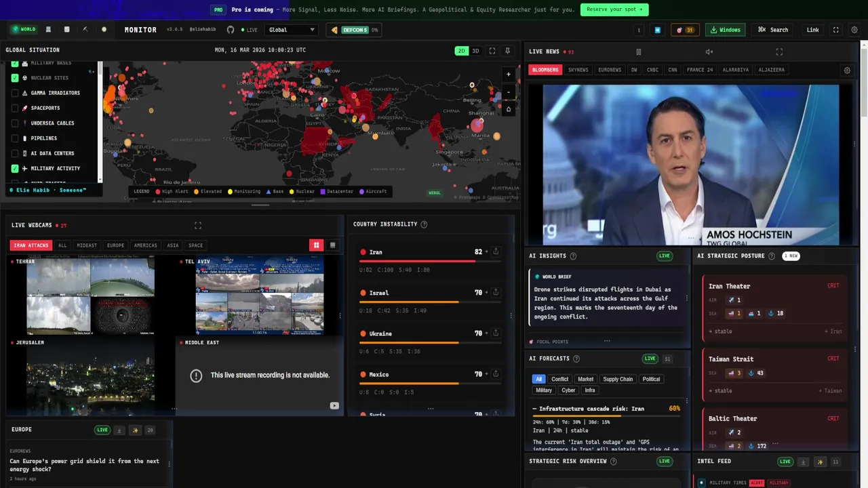Zoom in on the map

click(x=509, y=75)
